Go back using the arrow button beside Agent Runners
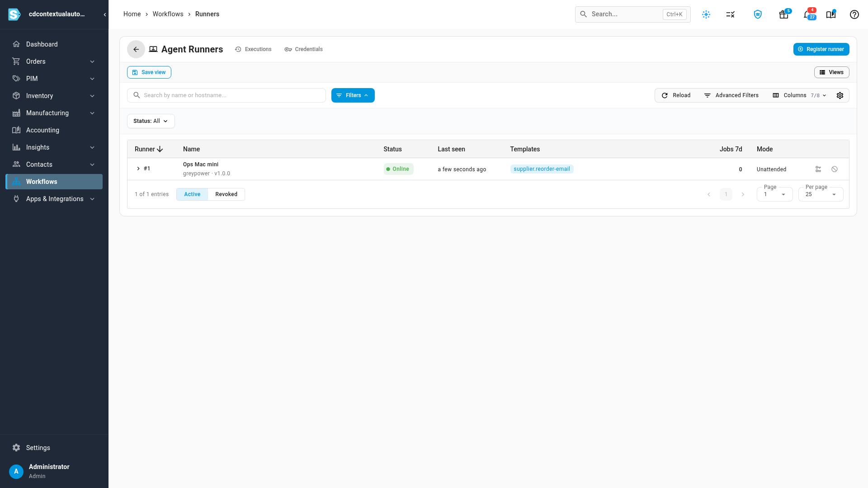Screen dimensions: 868x488 136,49
